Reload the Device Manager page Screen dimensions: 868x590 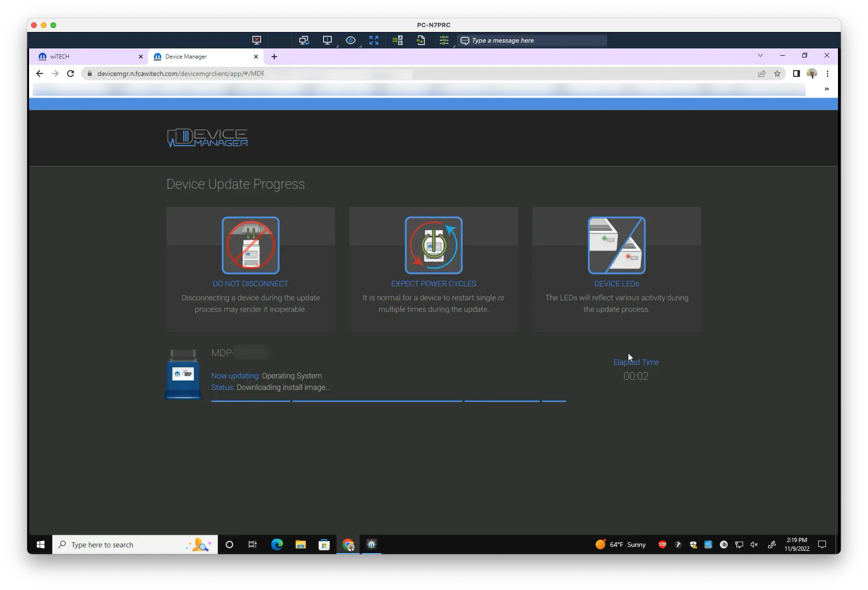(71, 74)
